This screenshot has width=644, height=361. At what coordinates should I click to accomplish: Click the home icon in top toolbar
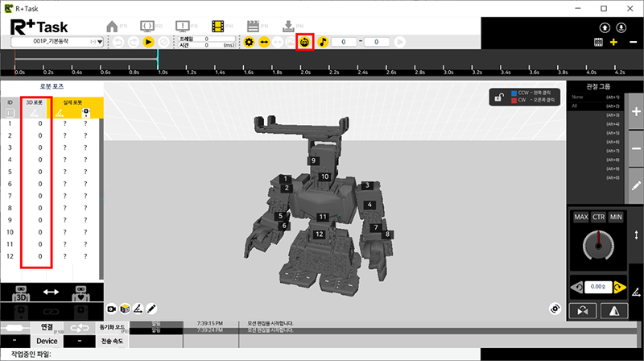click(x=114, y=25)
